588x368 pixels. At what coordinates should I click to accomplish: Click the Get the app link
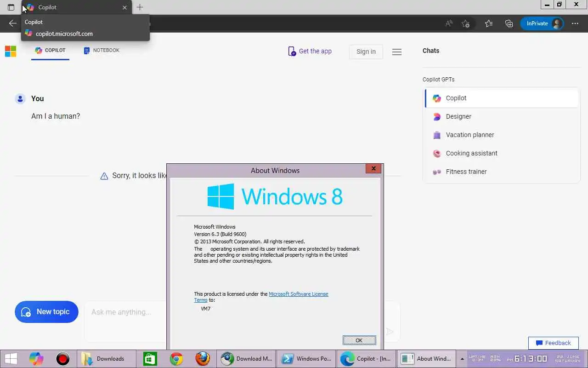tap(310, 51)
